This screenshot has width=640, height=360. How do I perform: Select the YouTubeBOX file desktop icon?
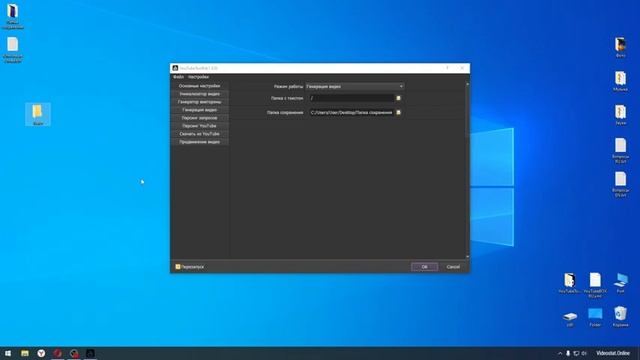point(595,285)
